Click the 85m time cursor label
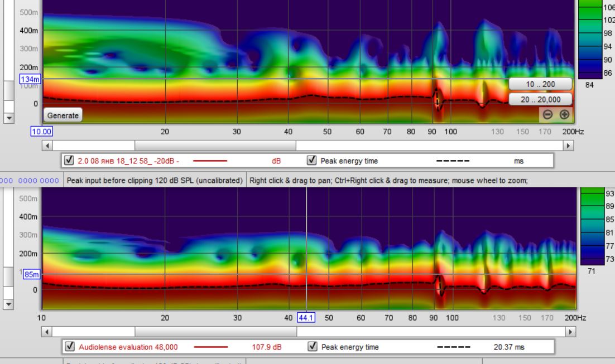 [x=31, y=274]
